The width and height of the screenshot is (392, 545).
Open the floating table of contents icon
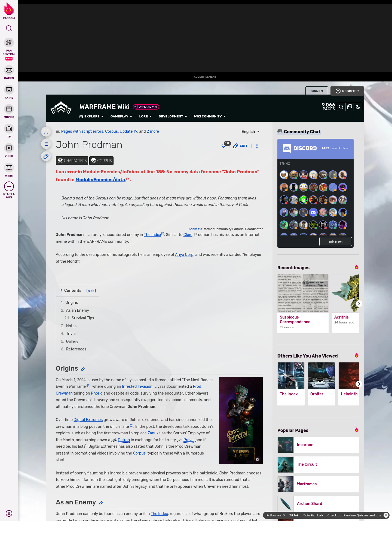(46, 144)
